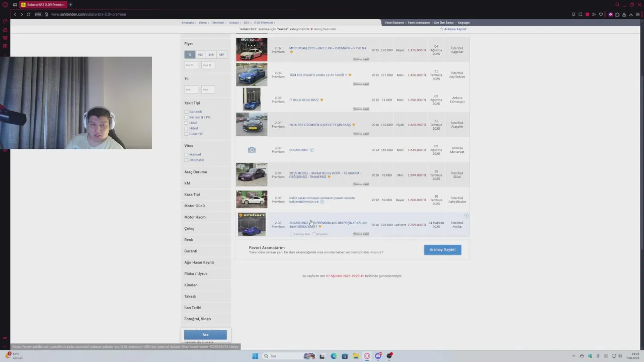Switch to Subaru BRZ 2.0R Premium tab
The image size is (644, 362).
point(43,5)
